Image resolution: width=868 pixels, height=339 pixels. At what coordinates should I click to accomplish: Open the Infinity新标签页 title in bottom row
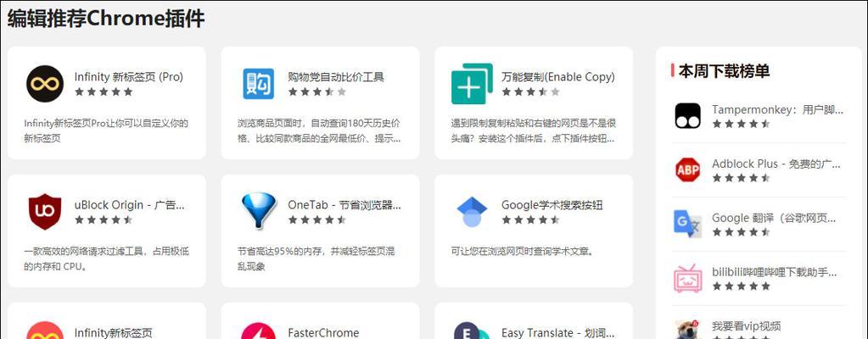click(113, 333)
